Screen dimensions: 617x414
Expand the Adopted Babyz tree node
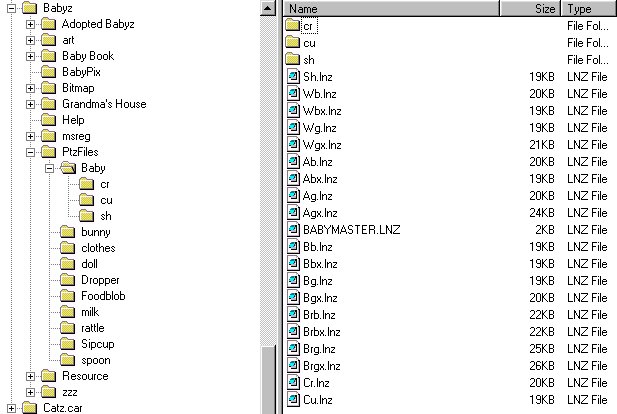click(x=30, y=24)
